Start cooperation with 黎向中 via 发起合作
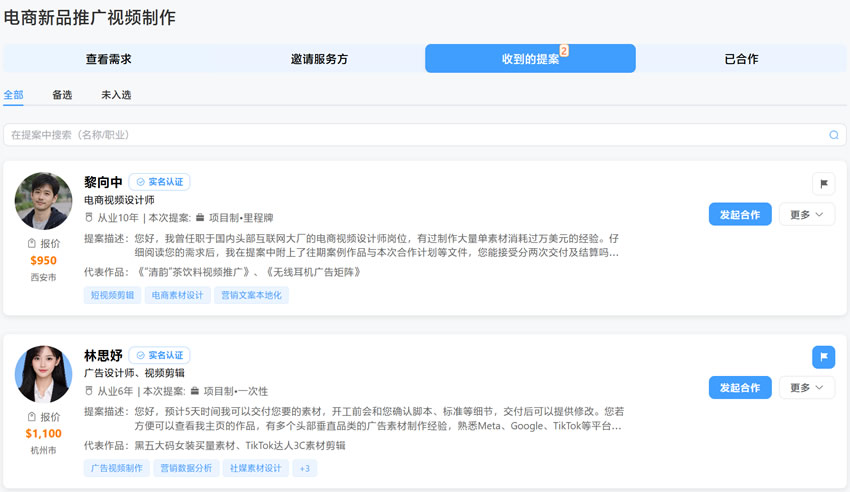The width and height of the screenshot is (850, 492). pos(740,214)
